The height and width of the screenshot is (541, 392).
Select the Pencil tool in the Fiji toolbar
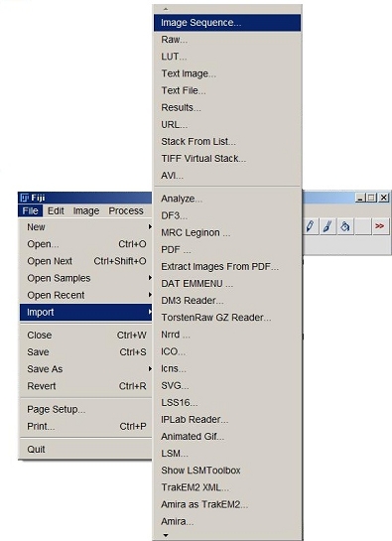tap(310, 226)
